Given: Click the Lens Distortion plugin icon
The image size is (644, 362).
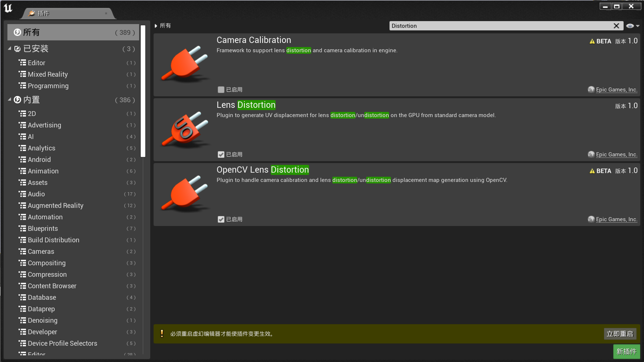Looking at the screenshot, I should (185, 129).
